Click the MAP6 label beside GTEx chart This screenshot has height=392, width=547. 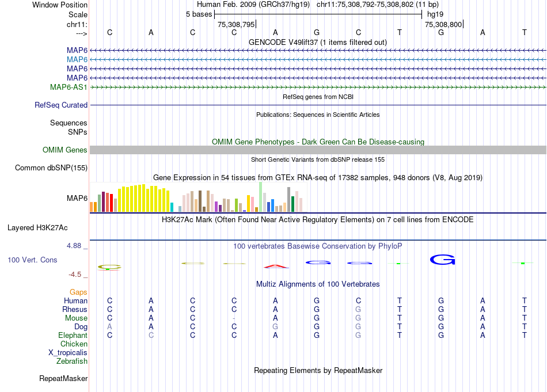[x=77, y=198]
